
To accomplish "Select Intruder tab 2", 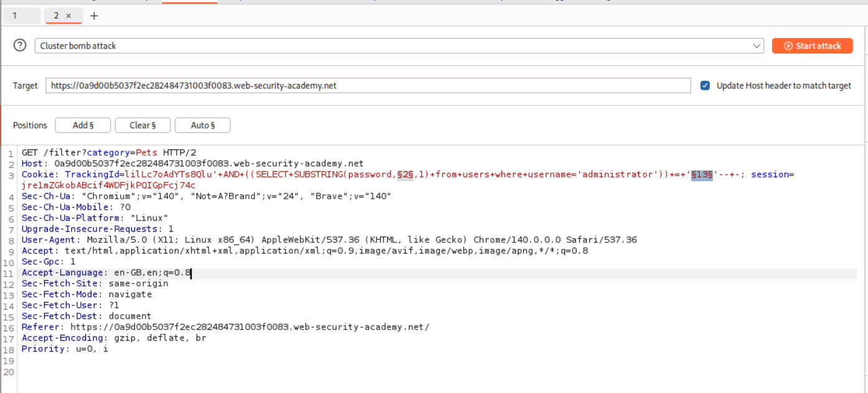I will [x=57, y=16].
